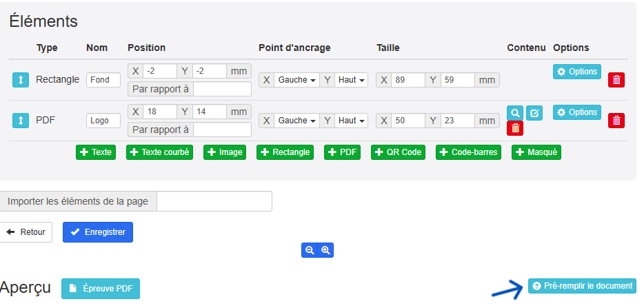Delete the Rectangle element with red trash icon
Viewport: 644px width, 308px height.
pyautogui.click(x=616, y=80)
